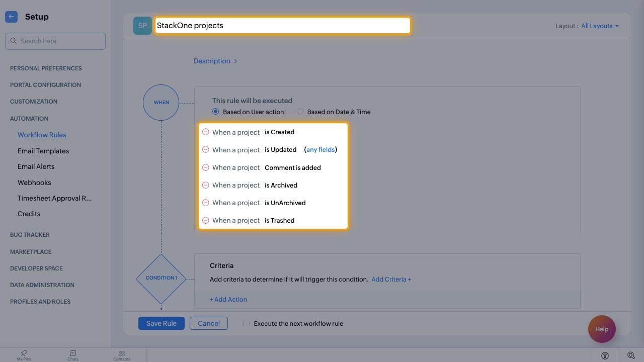
Task: Click the 'any fields' link
Action: pos(320,150)
